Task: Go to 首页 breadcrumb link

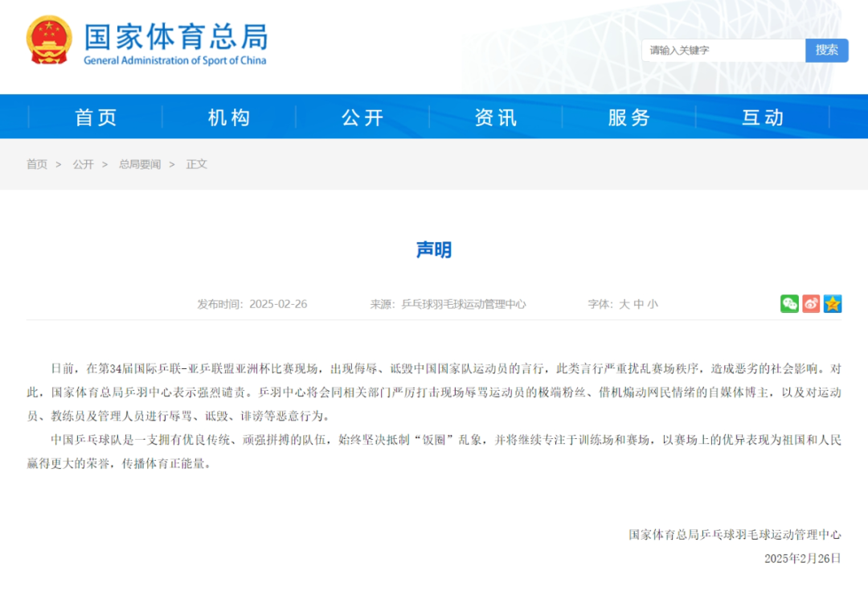Action: coord(37,165)
